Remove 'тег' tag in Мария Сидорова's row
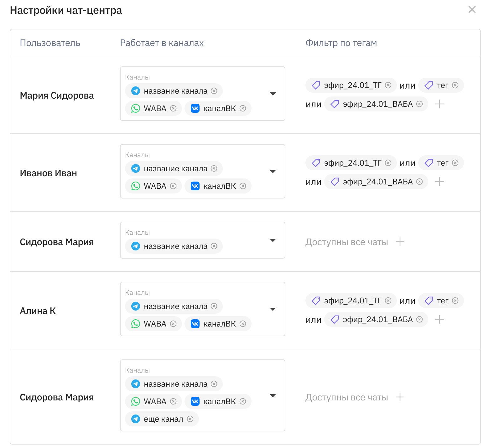 455,85
